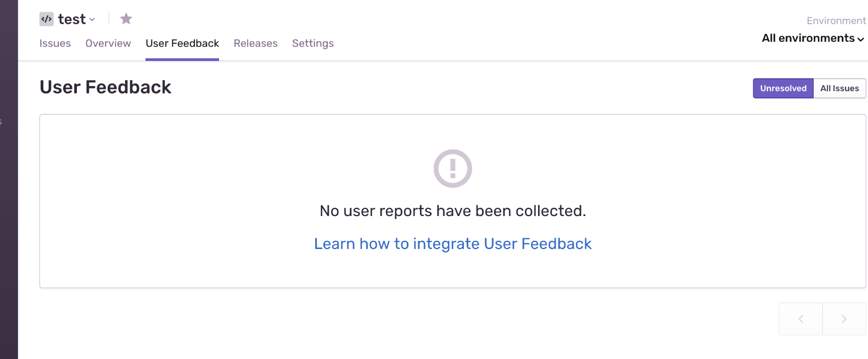Viewport: 868px width, 359px height.
Task: Open the project Settings tab
Action: click(313, 43)
